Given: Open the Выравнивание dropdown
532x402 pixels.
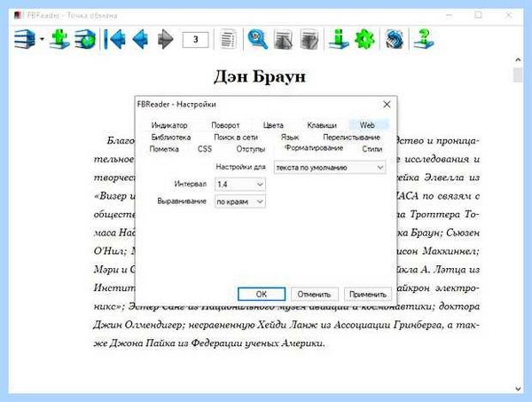Looking at the screenshot, I should (x=240, y=201).
